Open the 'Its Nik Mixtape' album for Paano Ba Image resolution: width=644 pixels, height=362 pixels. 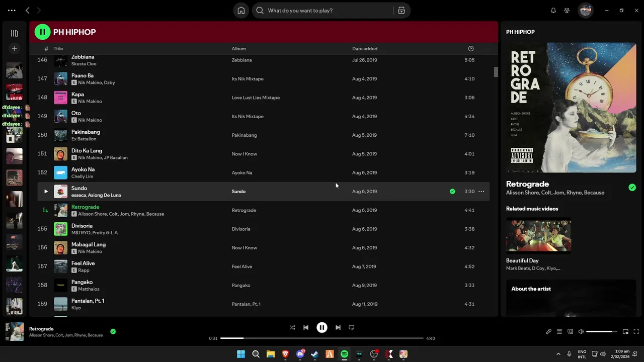[248, 79]
